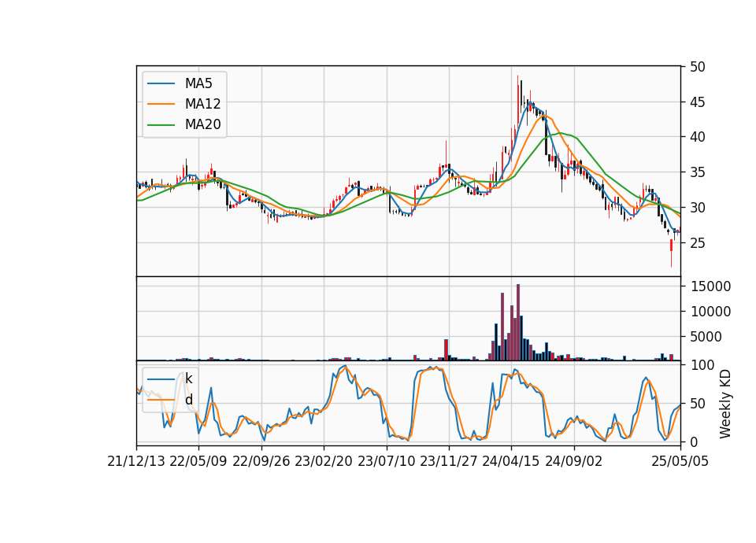Click the 23/07/10 date tick label
This screenshot has height=543, width=756.
(x=386, y=462)
